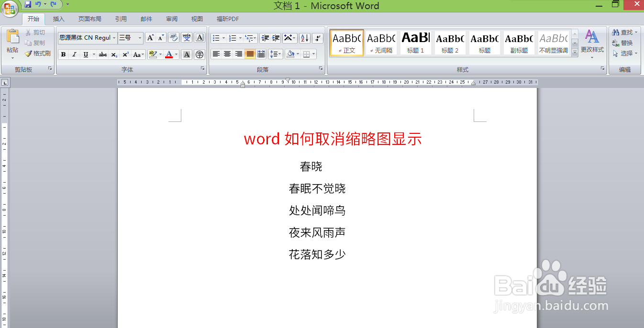Toggle underline formatting
Image resolution: width=644 pixels, height=328 pixels.
click(86, 55)
